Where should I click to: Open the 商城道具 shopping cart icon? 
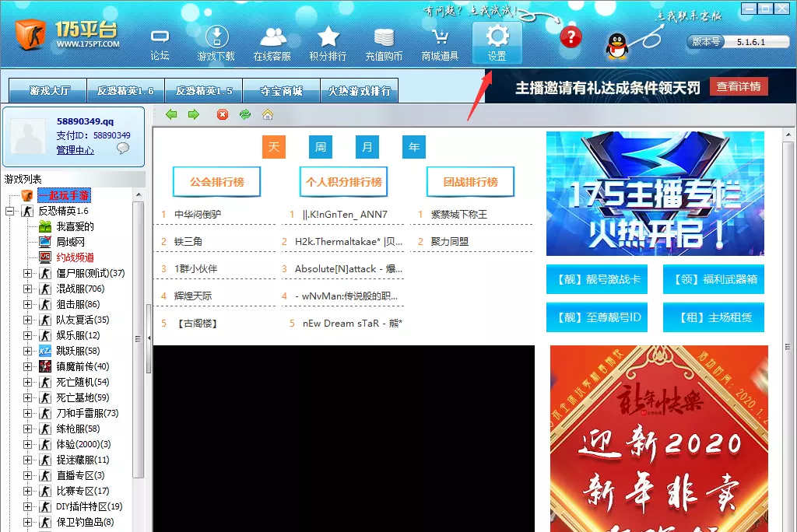[441, 37]
